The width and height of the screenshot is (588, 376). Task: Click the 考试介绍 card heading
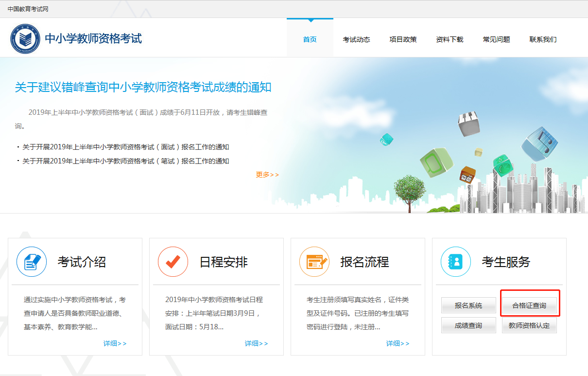pyautogui.click(x=82, y=262)
